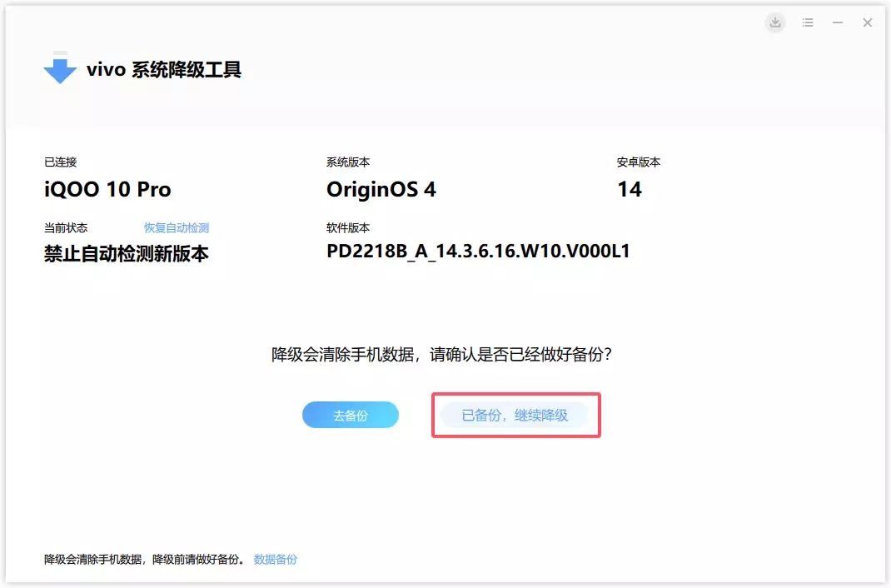Open the list menu icon
This screenshot has width=891, height=588.
coord(808,22)
